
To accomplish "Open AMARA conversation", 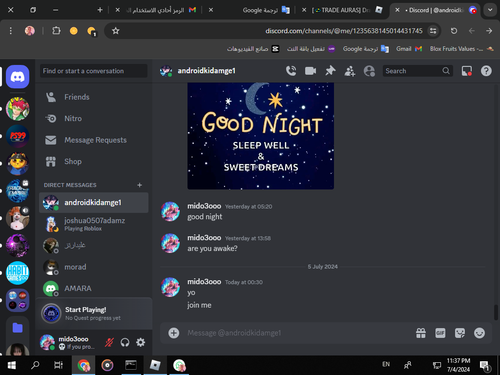I will (94, 288).
